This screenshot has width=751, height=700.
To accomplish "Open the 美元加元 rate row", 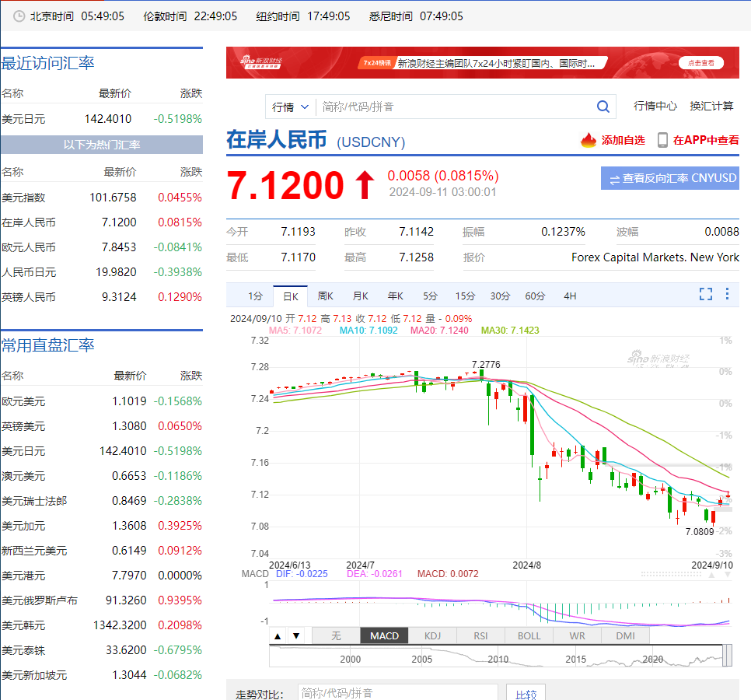I will tap(102, 526).
